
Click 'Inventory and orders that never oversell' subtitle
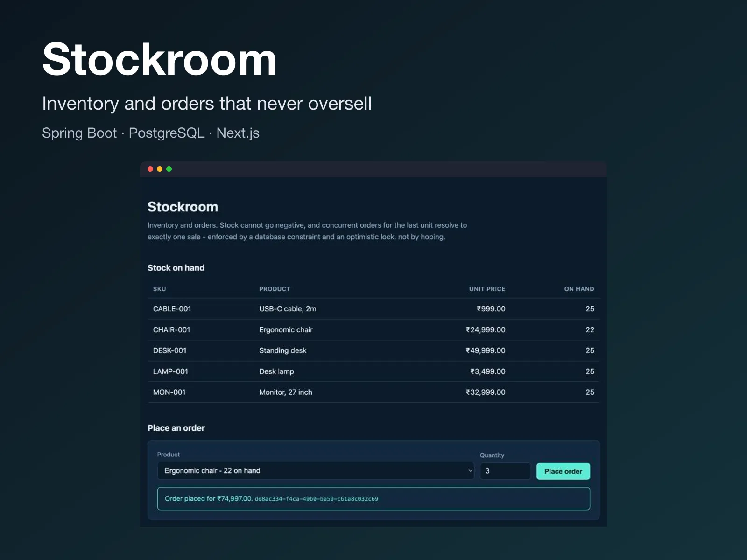(x=207, y=104)
